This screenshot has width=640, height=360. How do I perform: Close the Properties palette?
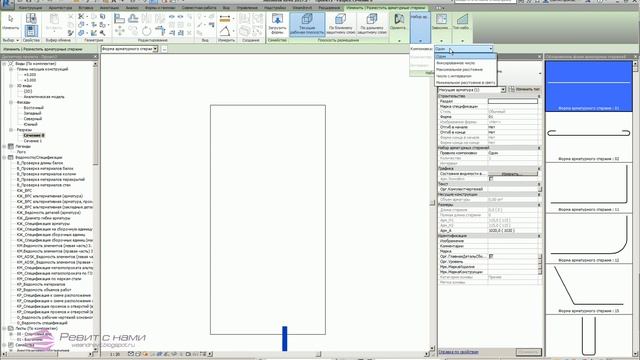(x=540, y=56)
